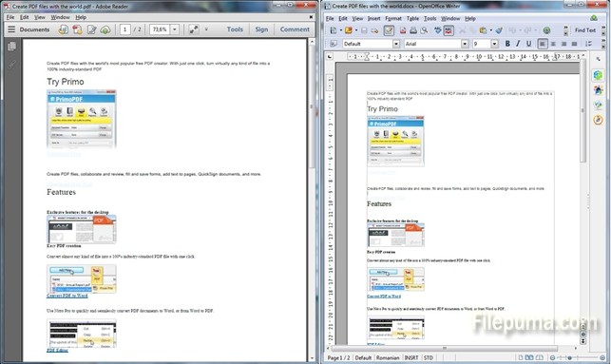Open the Arial font name dropdown in Writer
Screen dimensions: 611x364
[x=465, y=44]
